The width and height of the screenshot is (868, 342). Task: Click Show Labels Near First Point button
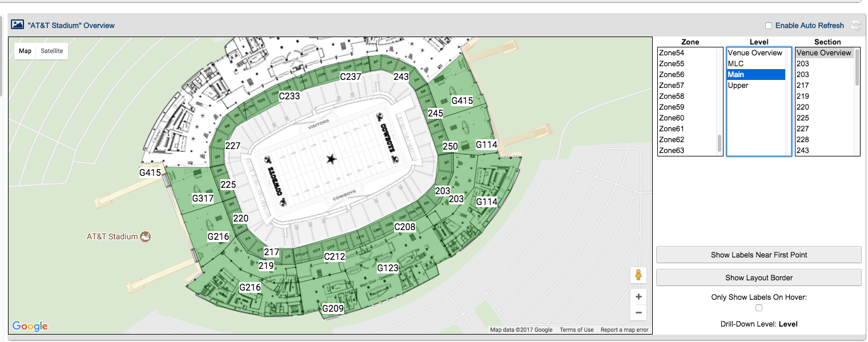[x=758, y=255]
